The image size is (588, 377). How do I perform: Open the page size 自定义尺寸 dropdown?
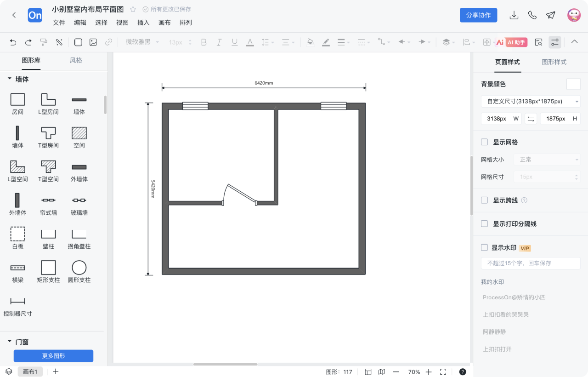pos(531,101)
